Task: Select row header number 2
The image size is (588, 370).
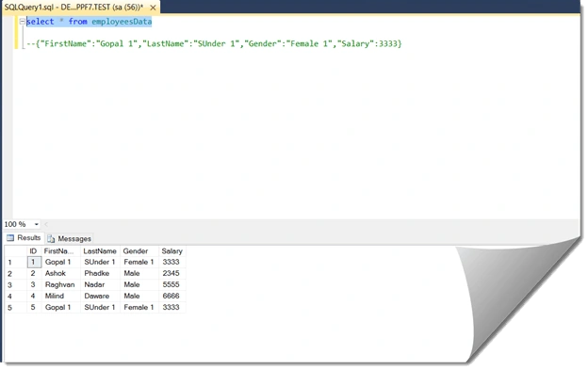Action: click(15, 274)
